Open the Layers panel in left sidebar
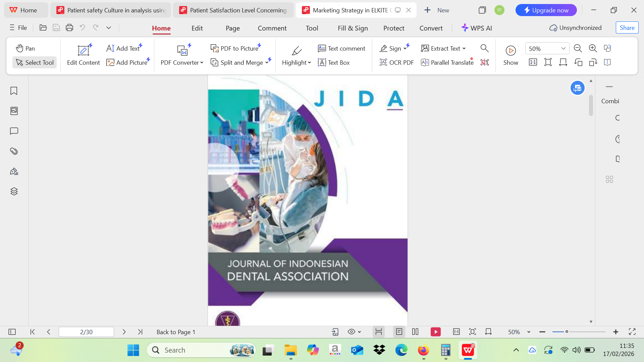The image size is (644, 362). pos(14,191)
